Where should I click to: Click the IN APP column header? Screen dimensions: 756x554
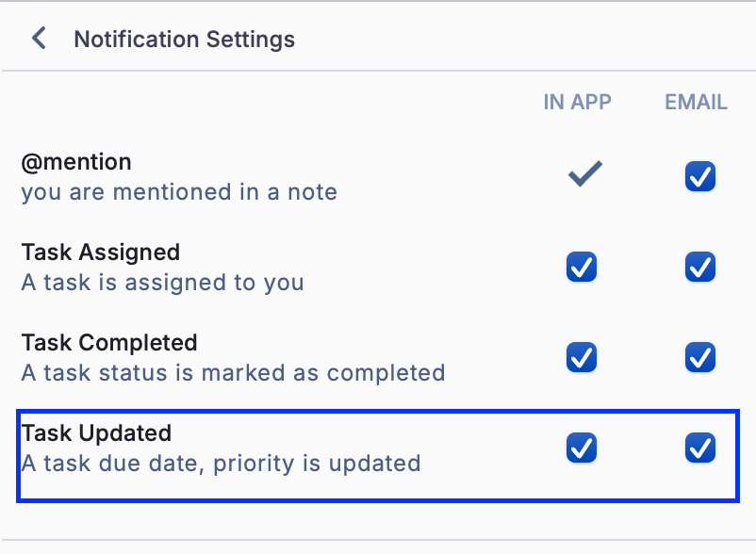[x=577, y=102]
